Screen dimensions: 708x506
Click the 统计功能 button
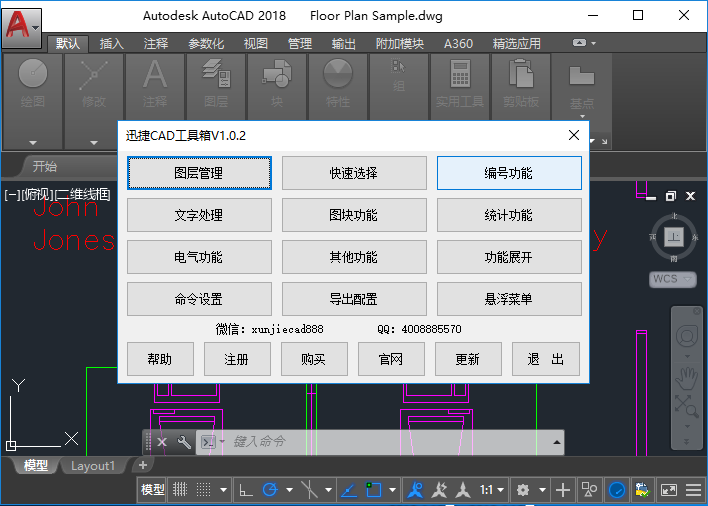point(509,215)
